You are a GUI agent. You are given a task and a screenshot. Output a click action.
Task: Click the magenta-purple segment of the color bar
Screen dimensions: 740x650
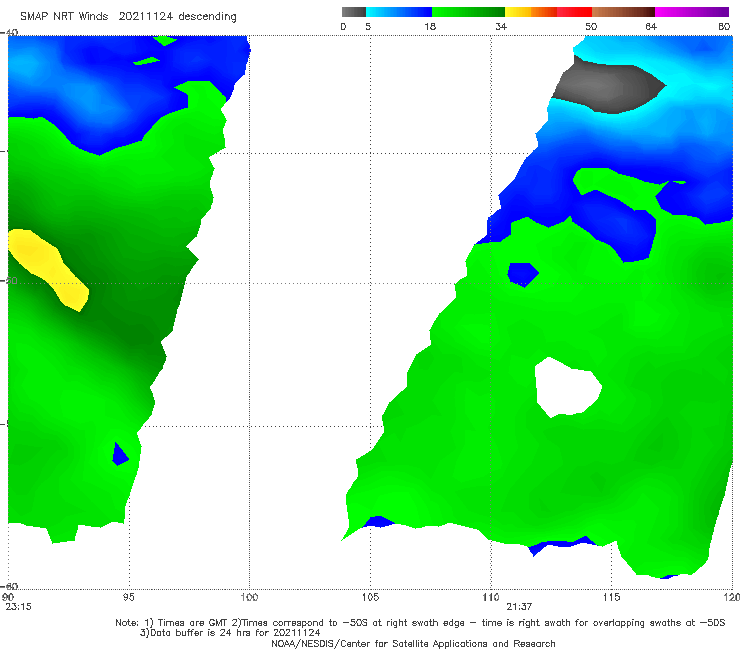[x=692, y=12]
